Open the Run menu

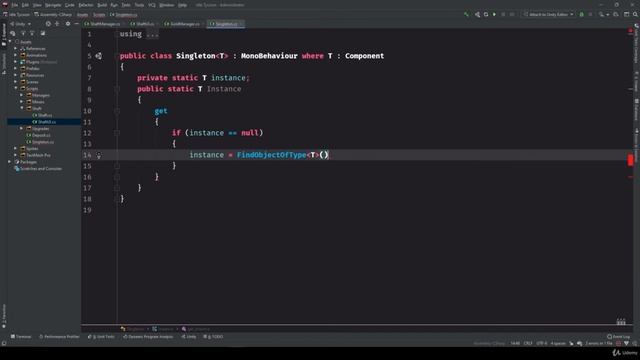[114, 5]
